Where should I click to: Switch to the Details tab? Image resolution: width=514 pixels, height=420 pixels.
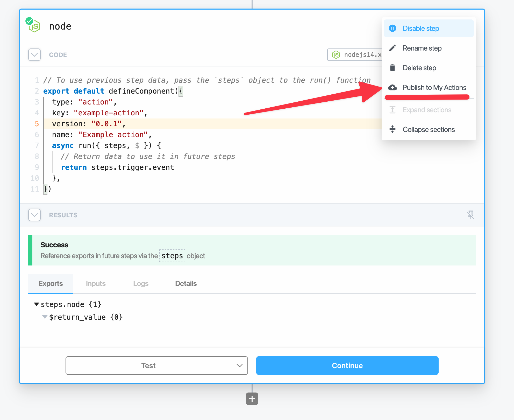click(186, 283)
